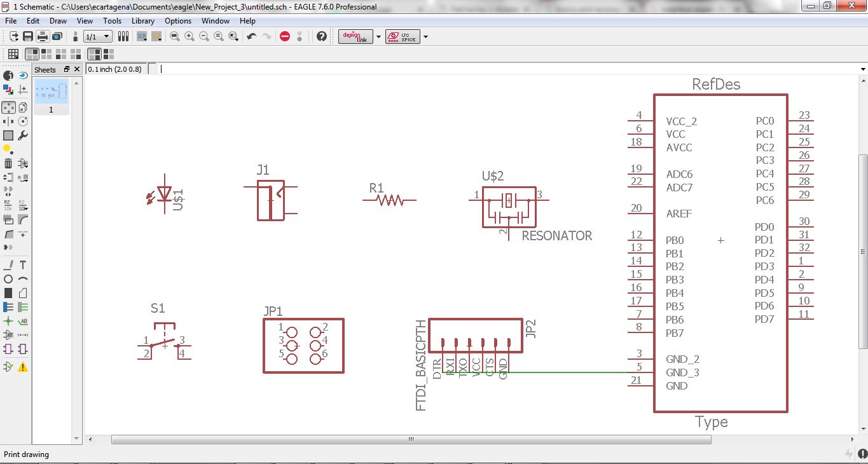Open the Zoom select dropdown icon

233,36
